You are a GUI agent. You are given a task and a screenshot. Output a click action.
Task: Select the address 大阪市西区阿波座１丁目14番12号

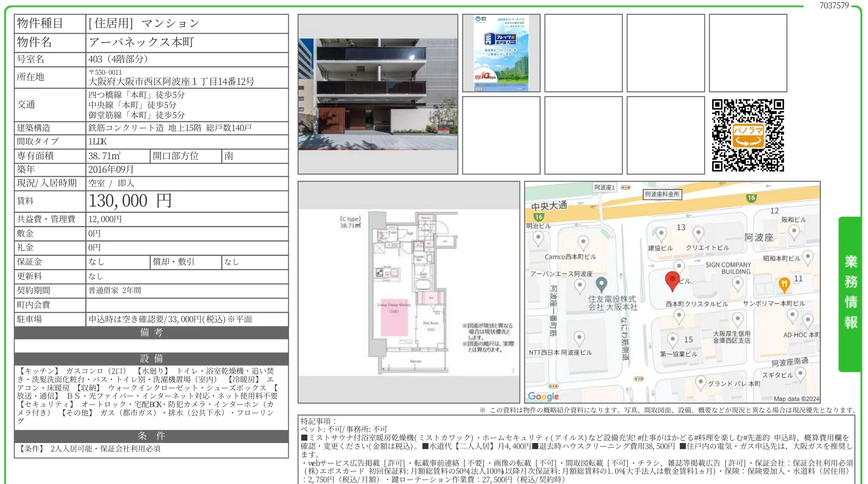[x=171, y=82]
